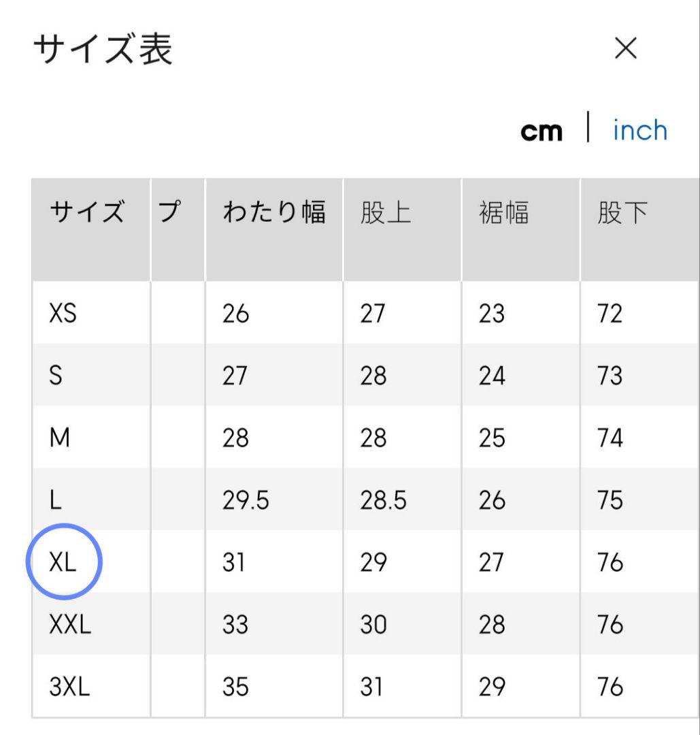This screenshot has width=700, height=735.
Task: Choose the M size row label
Action: tap(60, 438)
